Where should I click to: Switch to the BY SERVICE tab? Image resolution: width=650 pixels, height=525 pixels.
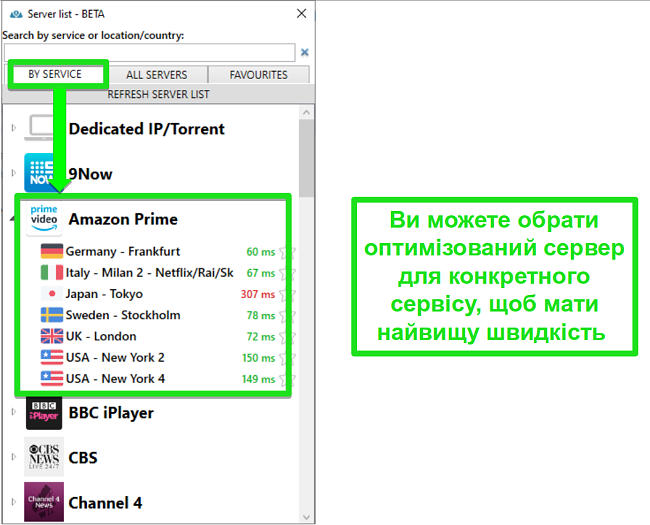tap(55, 74)
